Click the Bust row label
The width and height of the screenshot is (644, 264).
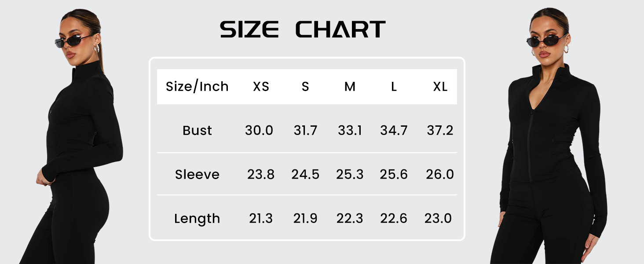(x=197, y=131)
